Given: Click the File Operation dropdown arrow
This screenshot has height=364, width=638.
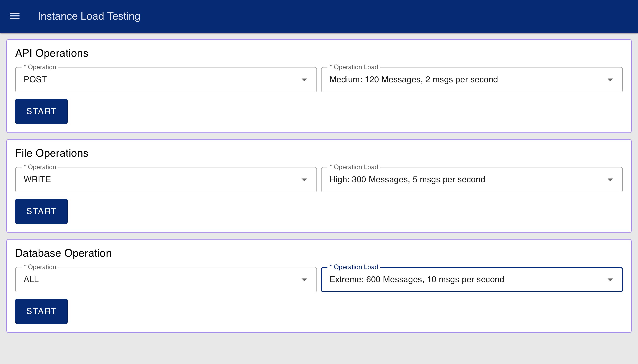Looking at the screenshot, I should pos(304,180).
